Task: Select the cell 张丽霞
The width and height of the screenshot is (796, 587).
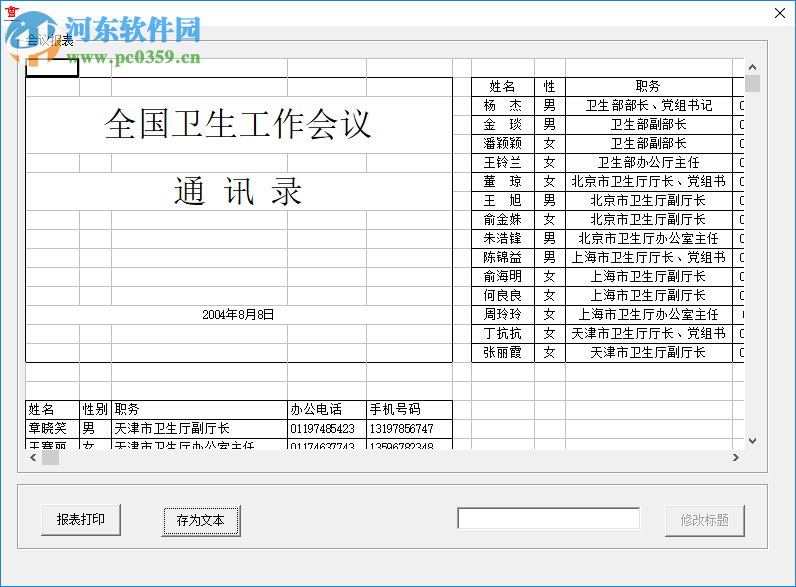Action: pos(503,352)
